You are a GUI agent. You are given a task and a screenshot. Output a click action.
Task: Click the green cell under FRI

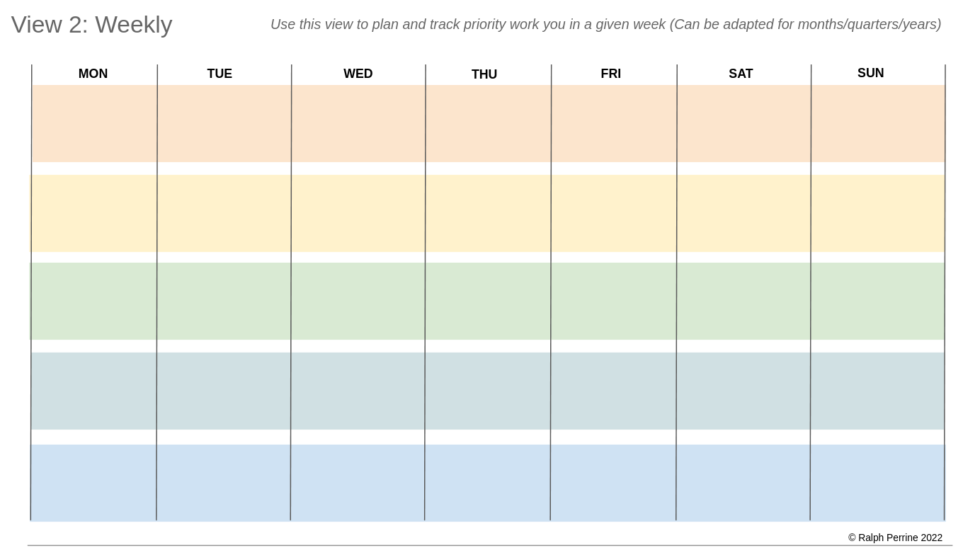pos(614,301)
